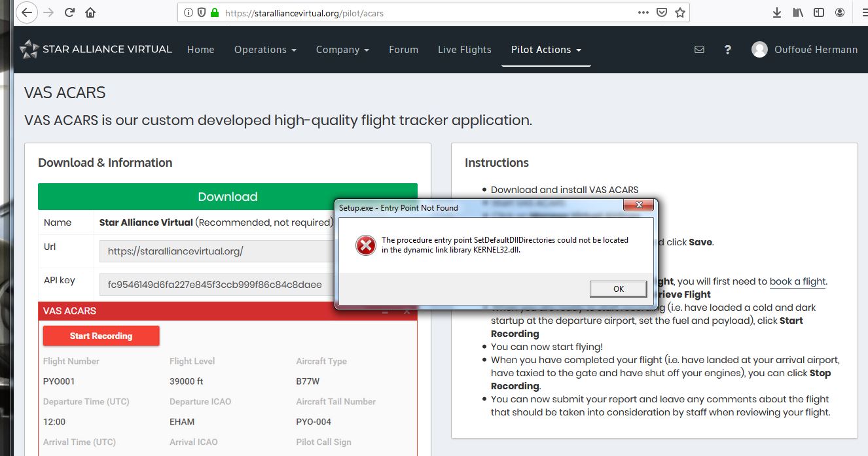Viewport: 868px width, 456px height.
Task: Reload the current page
Action: pyautogui.click(x=69, y=12)
